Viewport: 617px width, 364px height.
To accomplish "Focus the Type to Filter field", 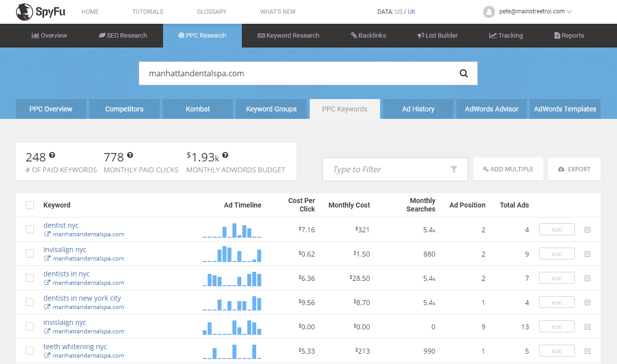I will (x=395, y=169).
